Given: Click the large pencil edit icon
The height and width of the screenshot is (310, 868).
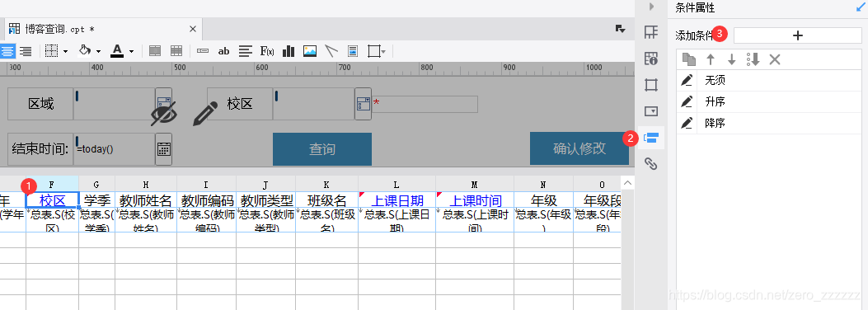Looking at the screenshot, I should coord(204,113).
